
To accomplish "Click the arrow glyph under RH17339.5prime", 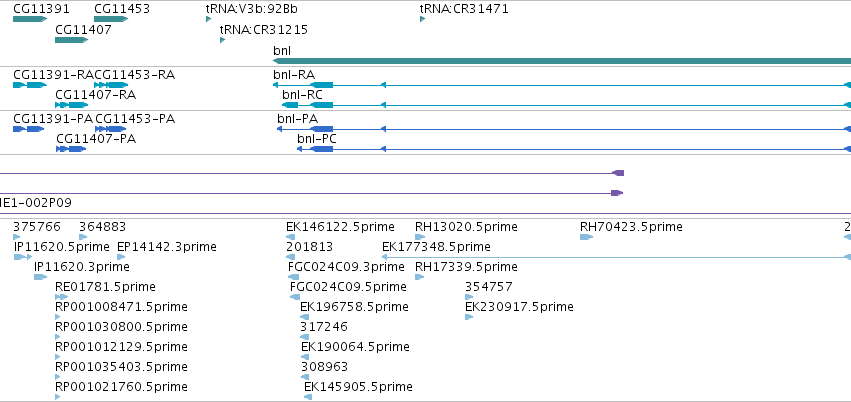I will (x=420, y=277).
